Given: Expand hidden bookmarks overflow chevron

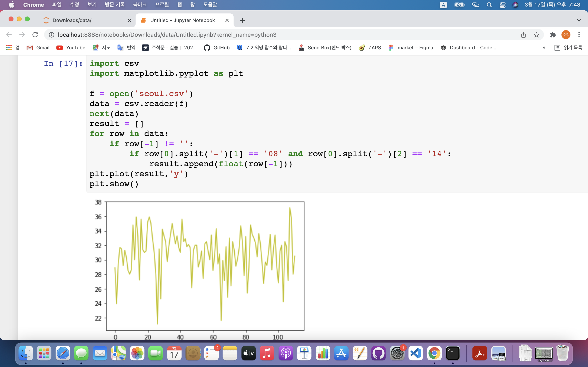Looking at the screenshot, I should pos(543,48).
